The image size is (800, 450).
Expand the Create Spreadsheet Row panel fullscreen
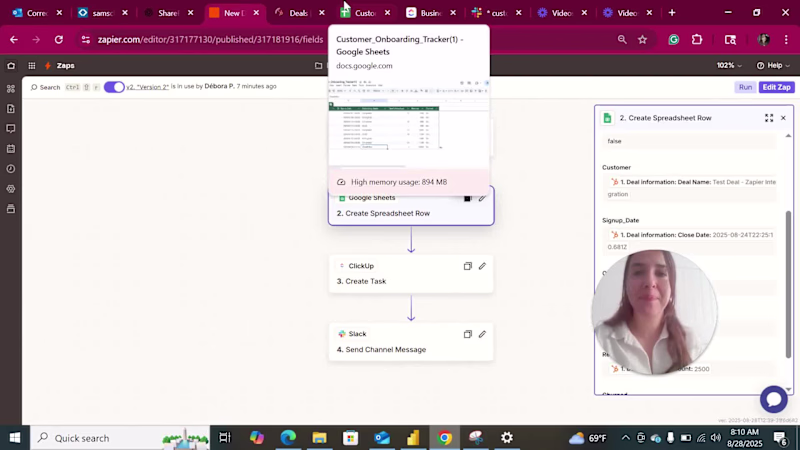click(x=769, y=118)
